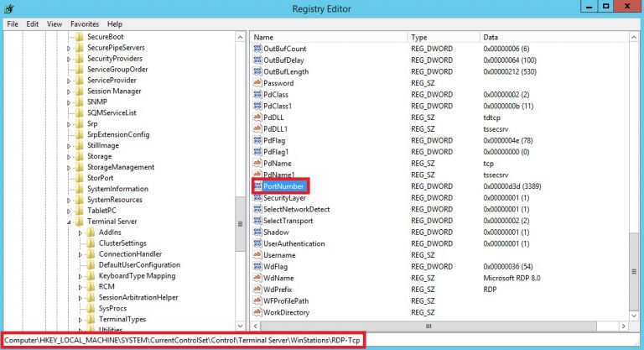Click the Password string value icon
644x350 pixels.
click(x=257, y=82)
